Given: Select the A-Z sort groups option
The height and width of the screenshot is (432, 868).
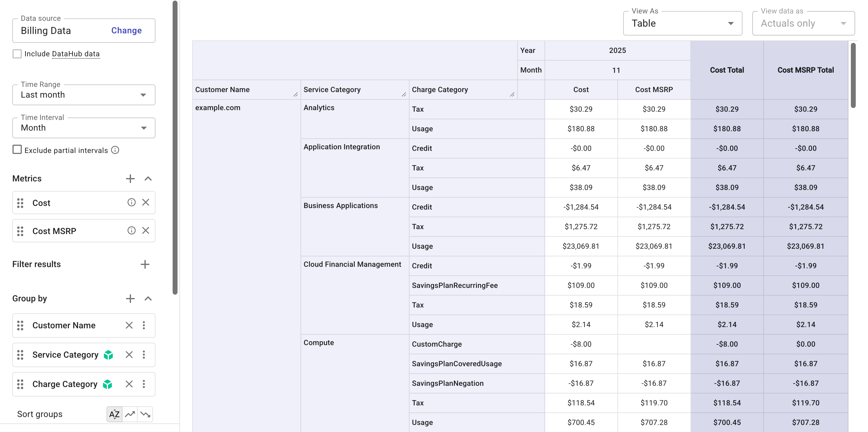Looking at the screenshot, I should [x=114, y=414].
